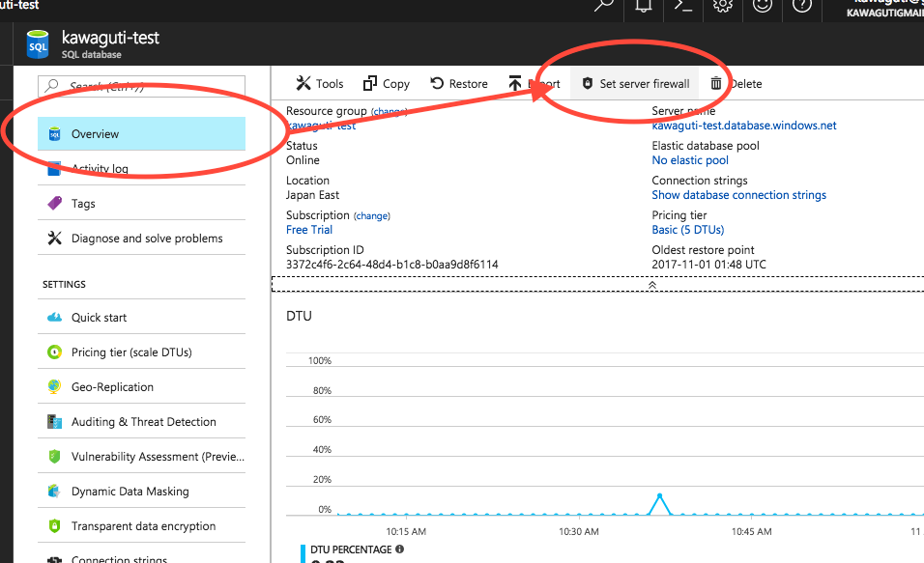
Task: Click DTU PERCENTAGE info icon
Action: (x=399, y=549)
